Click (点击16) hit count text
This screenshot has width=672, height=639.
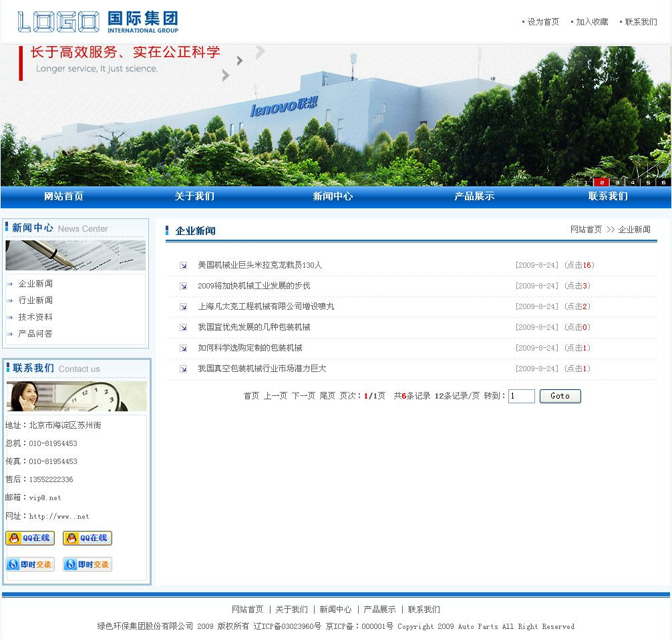pyautogui.click(x=579, y=265)
